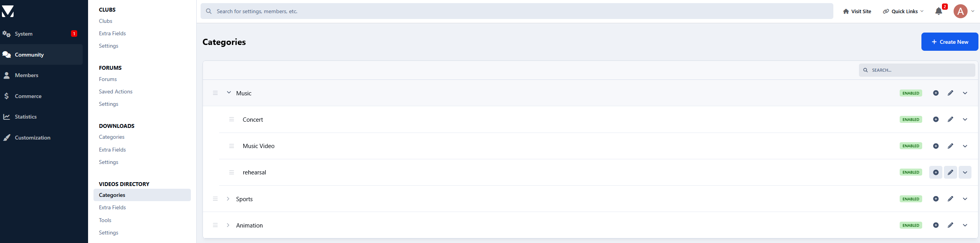The image size is (980, 243).
Task: Click the pencil edit icon for Animation
Action: 950,225
